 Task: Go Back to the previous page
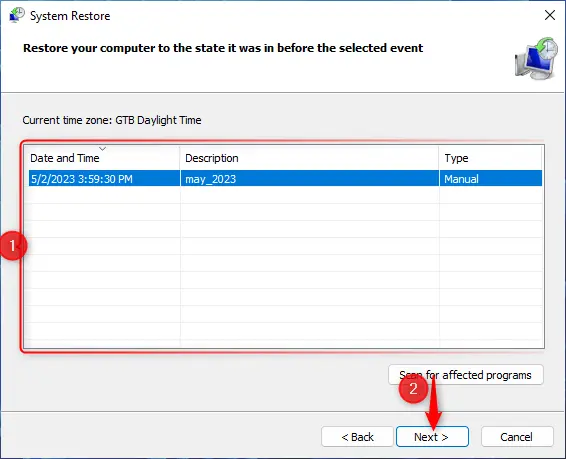357,437
